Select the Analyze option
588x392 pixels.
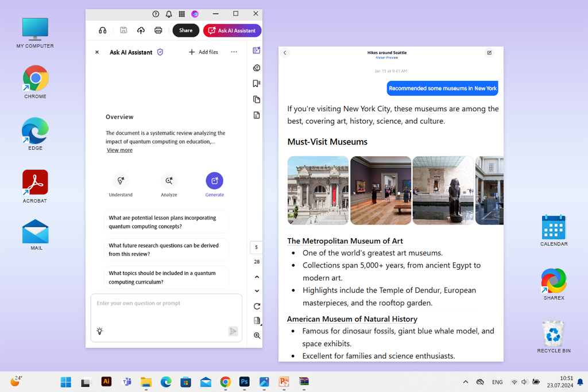pos(169,185)
